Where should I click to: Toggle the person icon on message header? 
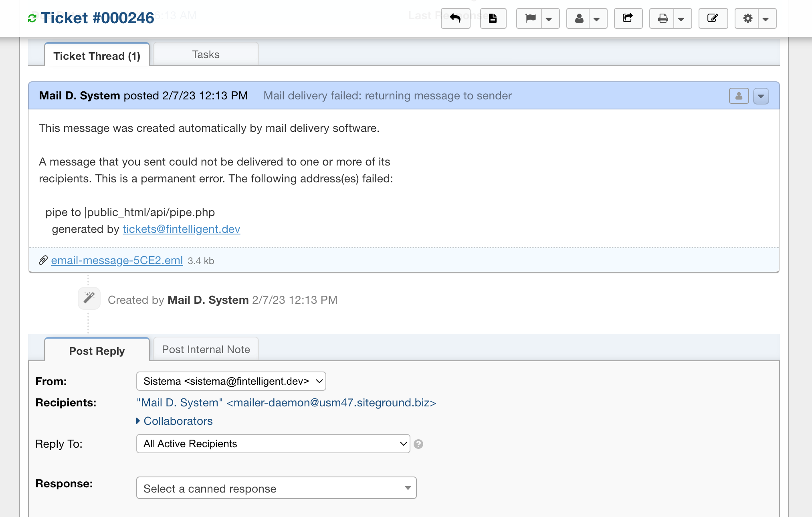[739, 95]
